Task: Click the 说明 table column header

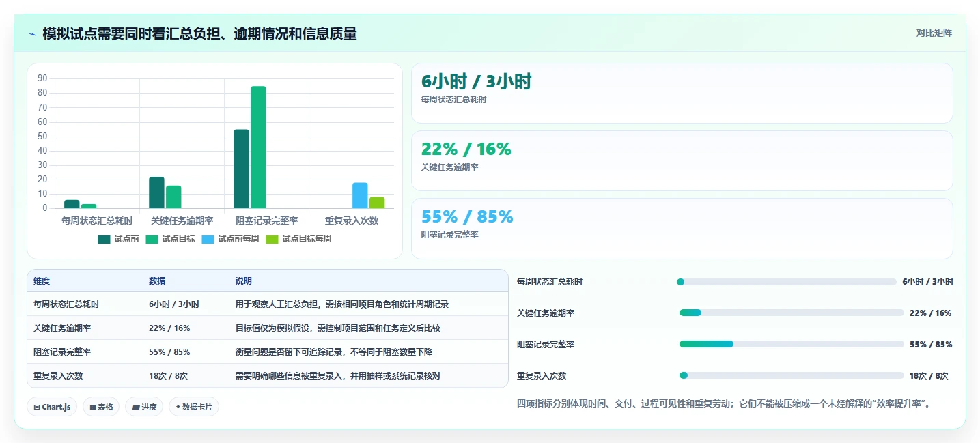Action: pyautogui.click(x=244, y=281)
